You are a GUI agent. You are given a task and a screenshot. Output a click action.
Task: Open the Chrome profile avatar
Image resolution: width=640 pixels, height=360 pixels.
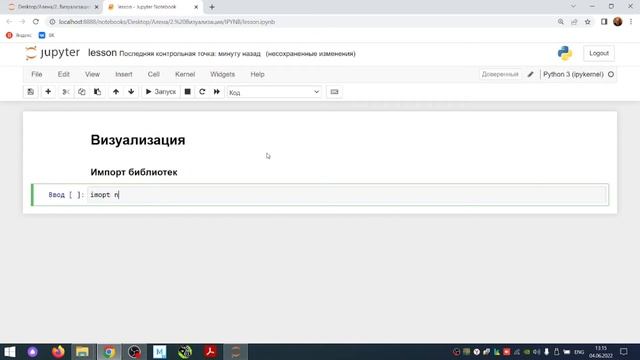pos(618,22)
